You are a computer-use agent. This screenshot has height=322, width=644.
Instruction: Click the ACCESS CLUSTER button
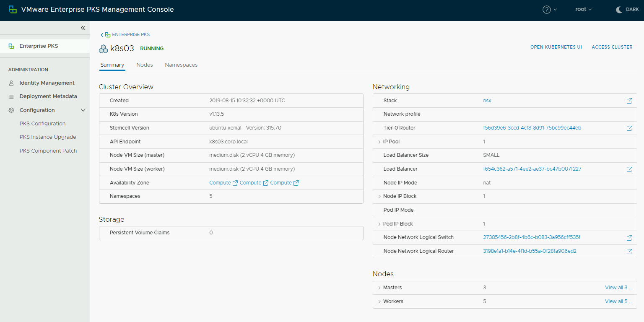pyautogui.click(x=612, y=47)
